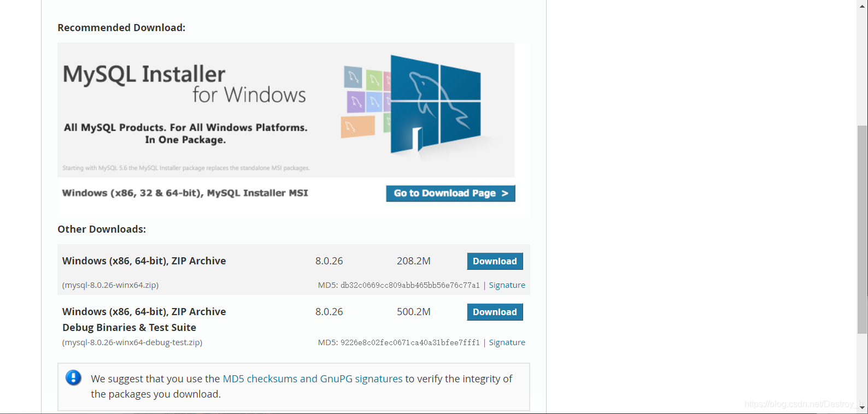Click the Windows MySQL Installer MSI title
Image resolution: width=868 pixels, height=414 pixels.
pyautogui.click(x=185, y=193)
